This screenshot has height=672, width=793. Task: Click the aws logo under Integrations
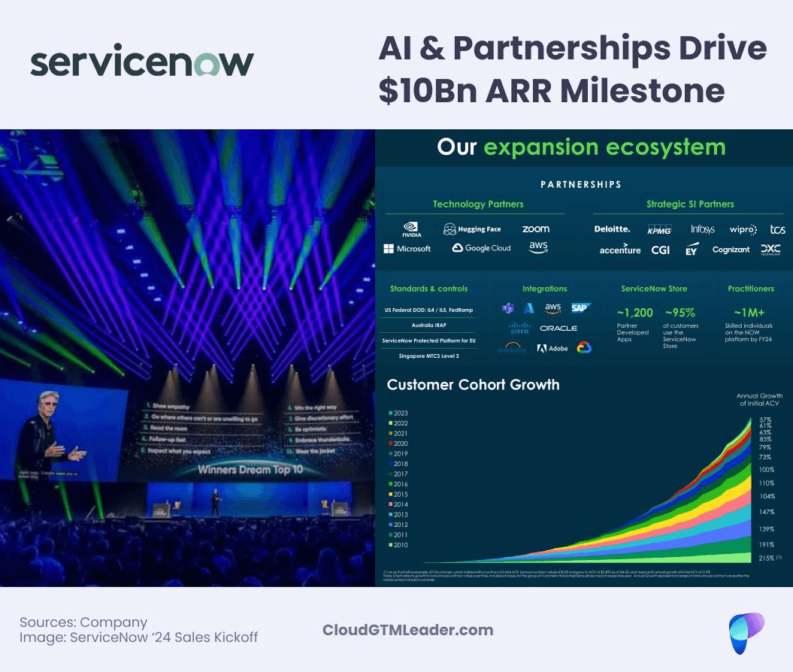552,308
